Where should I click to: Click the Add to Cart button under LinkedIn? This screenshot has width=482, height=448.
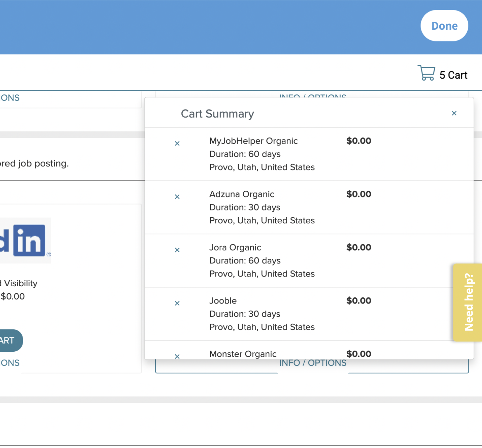click(11, 340)
